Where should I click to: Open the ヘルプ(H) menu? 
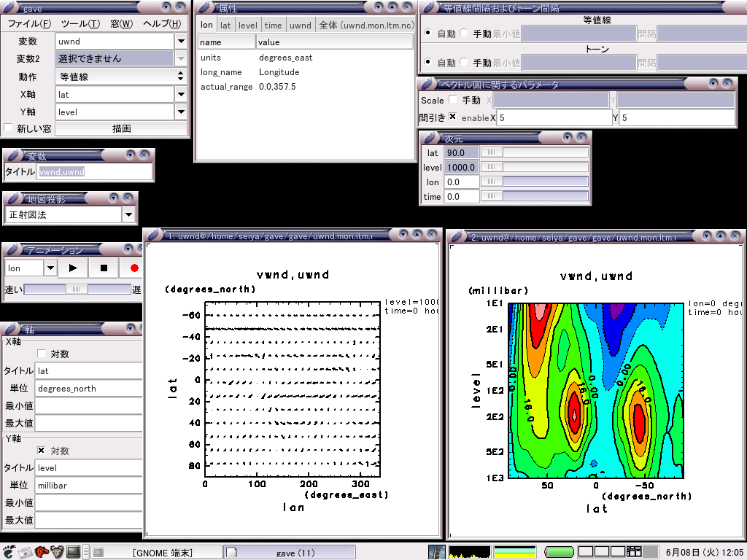(x=162, y=24)
